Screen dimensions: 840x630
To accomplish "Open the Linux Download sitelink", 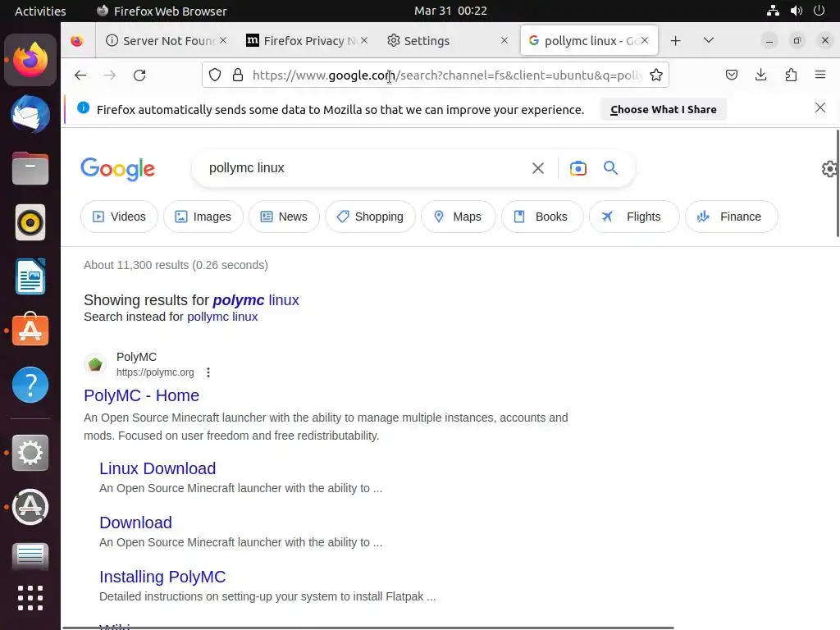I will click(157, 468).
